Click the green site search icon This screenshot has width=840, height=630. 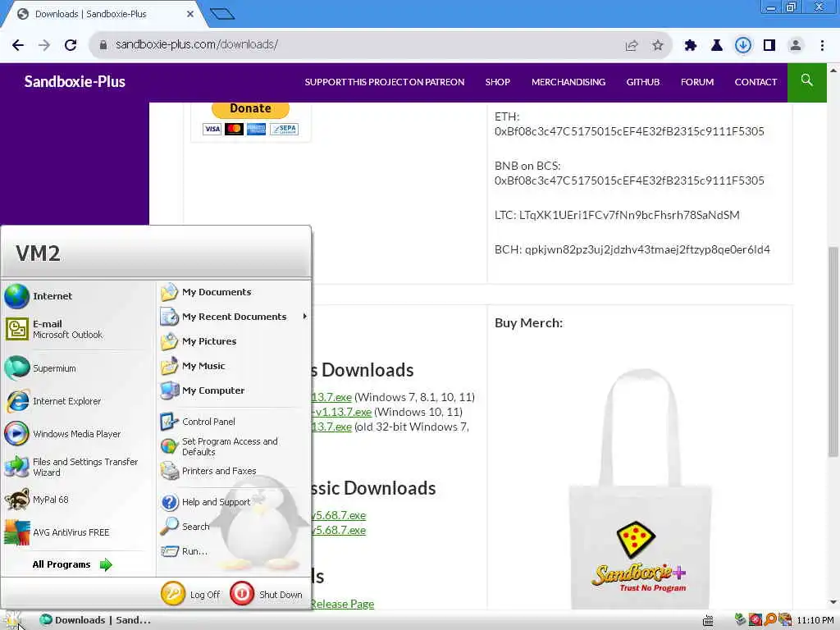807,83
